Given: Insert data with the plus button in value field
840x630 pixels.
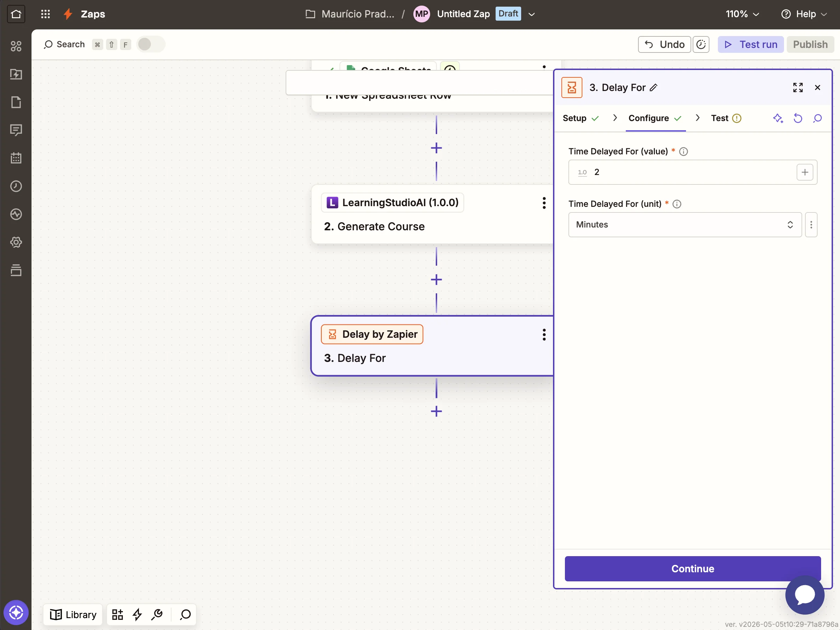Looking at the screenshot, I should pyautogui.click(x=805, y=173).
